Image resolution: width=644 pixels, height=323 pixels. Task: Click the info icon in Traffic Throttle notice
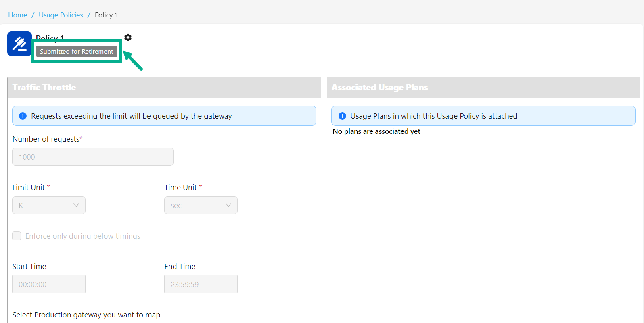(x=23, y=116)
